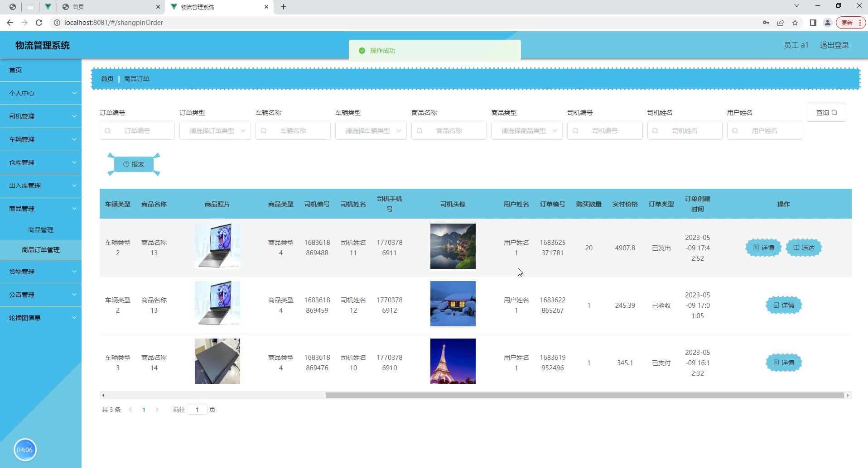
Task: Click scrollbar left arrow of table
Action: point(103,395)
